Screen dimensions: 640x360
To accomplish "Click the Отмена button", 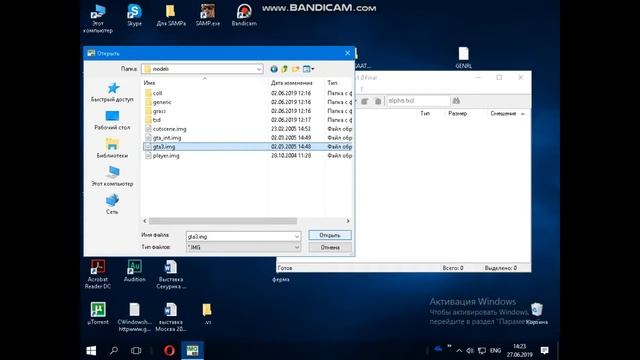I will [x=330, y=247].
